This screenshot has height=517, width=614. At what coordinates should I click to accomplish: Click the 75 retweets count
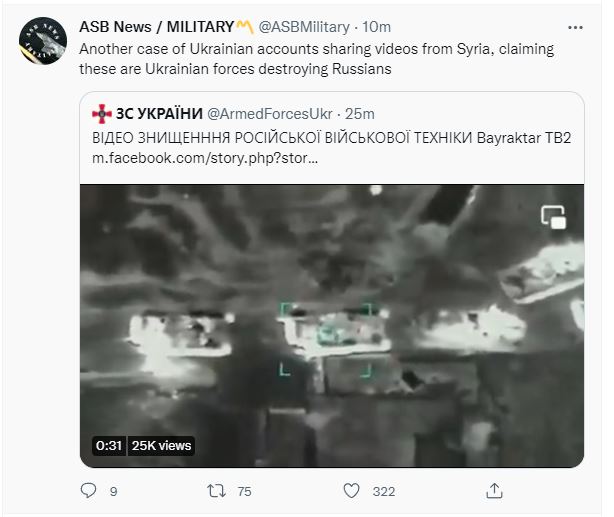[x=242, y=491]
